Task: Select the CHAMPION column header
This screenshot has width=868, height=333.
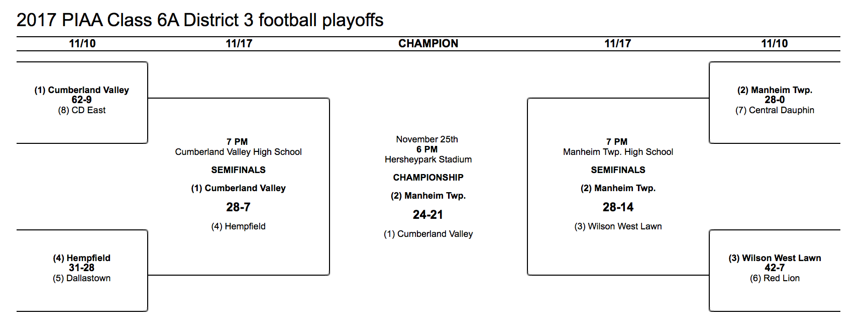Action: [x=428, y=44]
